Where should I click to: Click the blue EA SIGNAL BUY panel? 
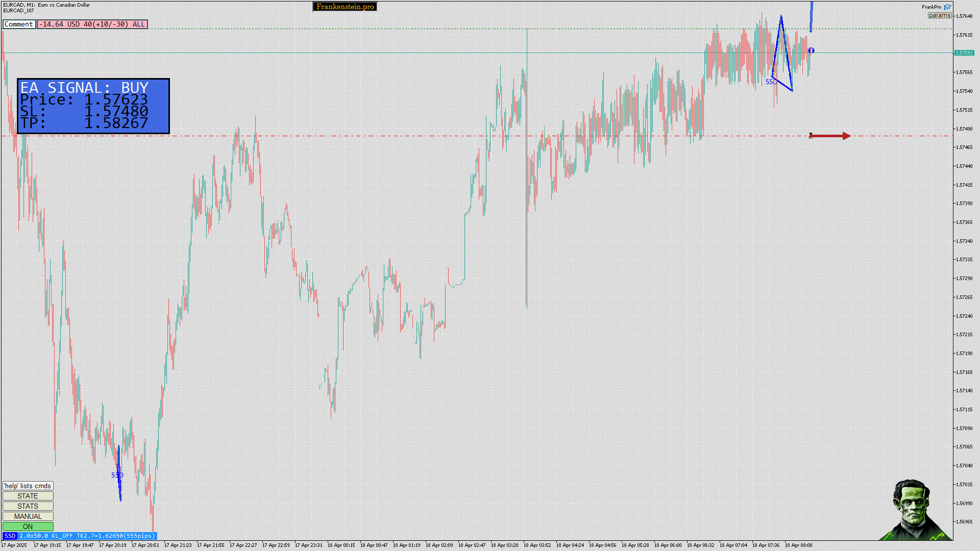coord(93,106)
